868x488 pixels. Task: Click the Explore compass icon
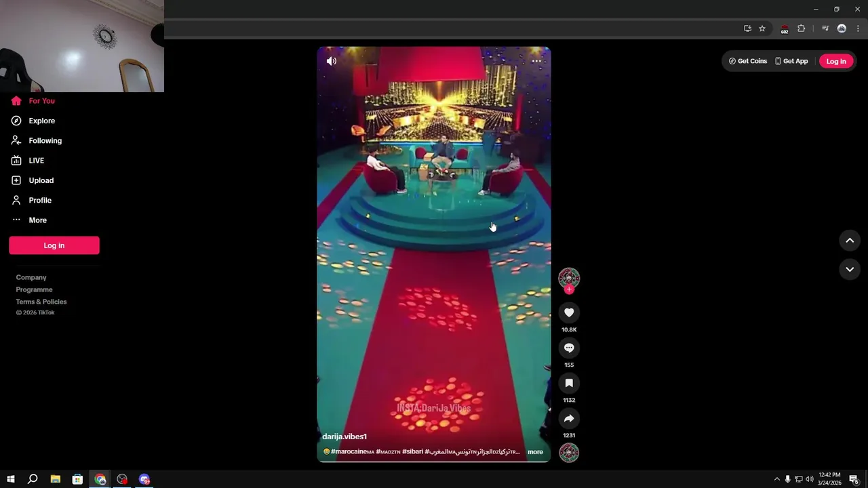coord(16,121)
